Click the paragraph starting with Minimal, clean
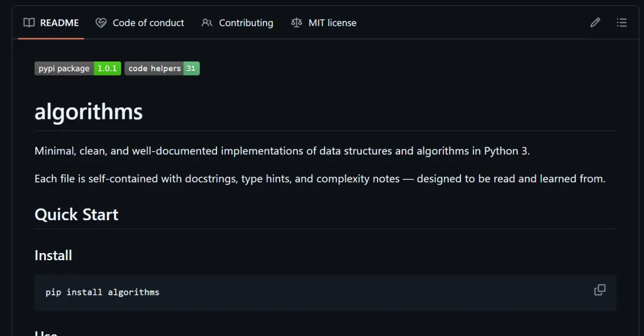Screen dimensions: 644x336 point(282,151)
